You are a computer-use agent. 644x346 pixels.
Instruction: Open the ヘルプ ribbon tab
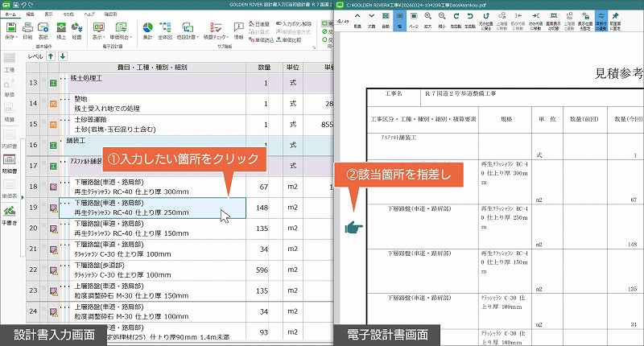click(89, 15)
